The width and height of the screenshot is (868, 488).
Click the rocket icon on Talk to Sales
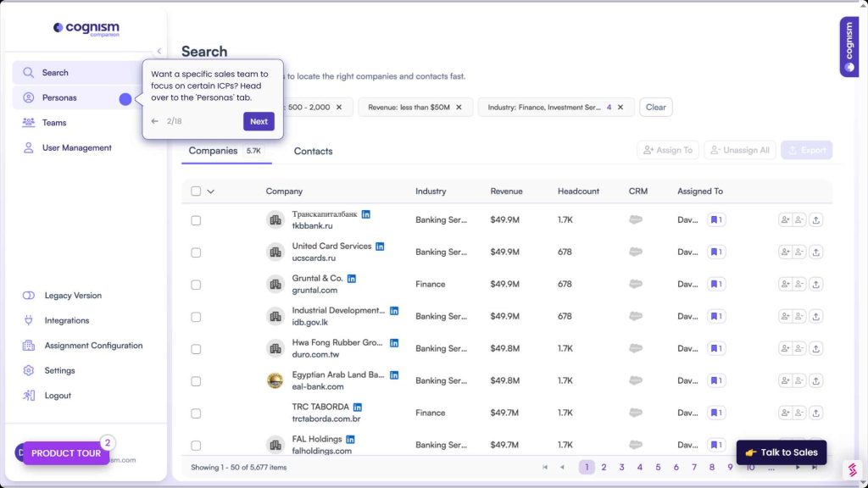[749, 452]
